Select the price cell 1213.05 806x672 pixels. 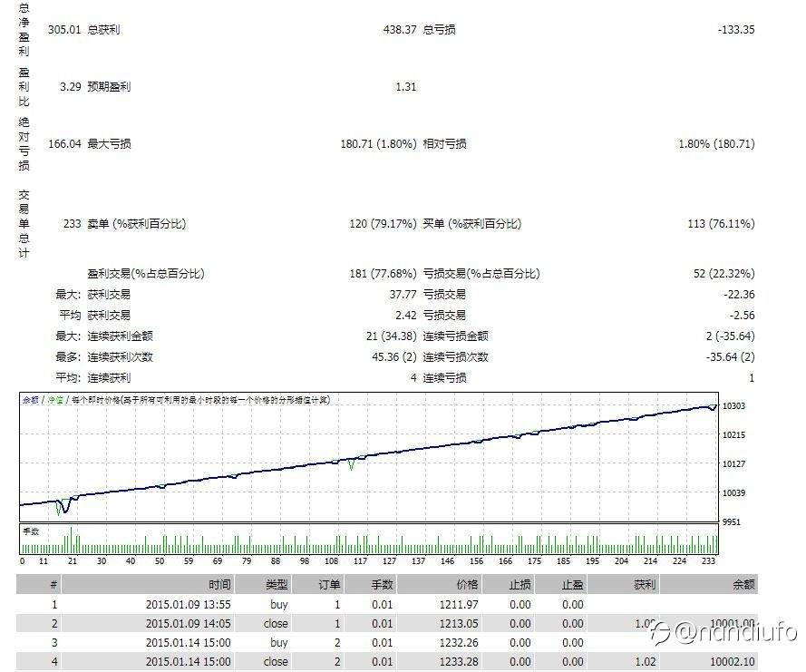click(459, 624)
